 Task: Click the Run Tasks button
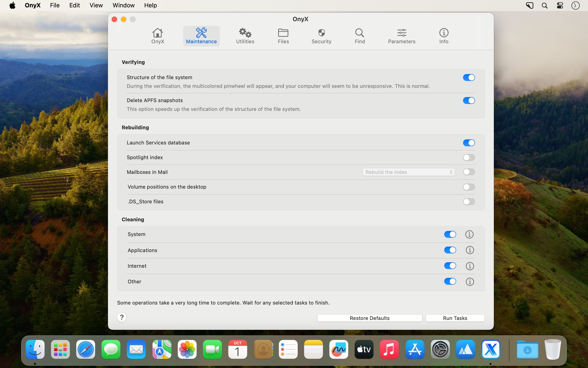455,318
